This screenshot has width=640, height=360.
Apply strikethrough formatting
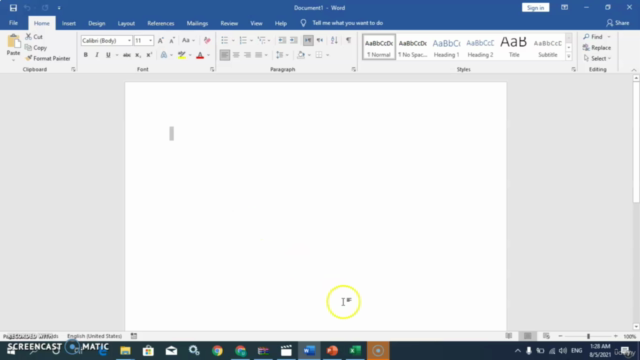[127, 55]
